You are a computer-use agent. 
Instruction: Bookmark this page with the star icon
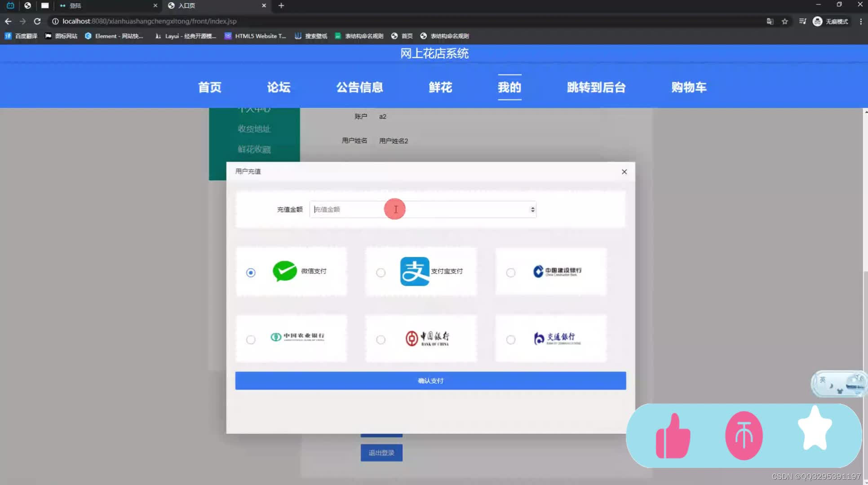[784, 21]
